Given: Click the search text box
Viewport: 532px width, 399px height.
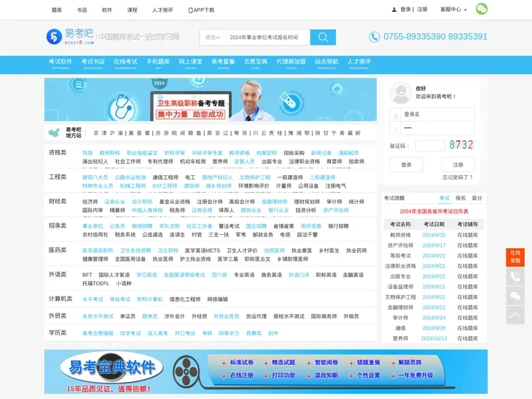Looking at the screenshot, I should click(x=267, y=38).
